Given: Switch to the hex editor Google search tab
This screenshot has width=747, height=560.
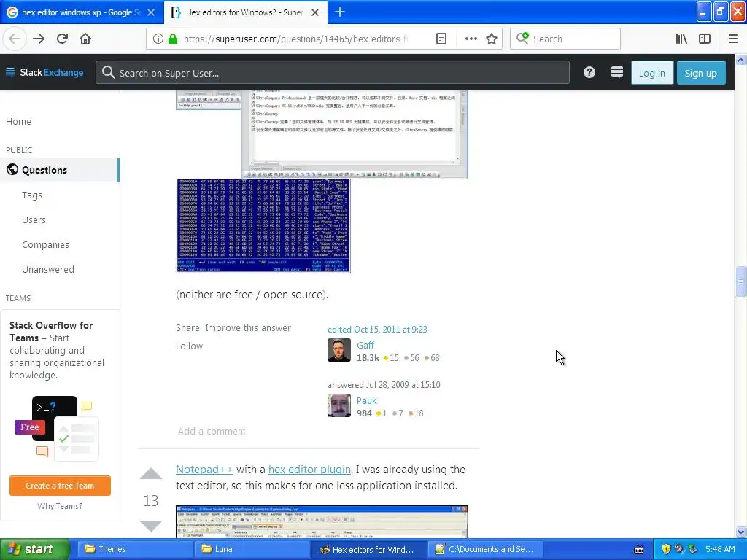Looking at the screenshot, I should point(81,12).
